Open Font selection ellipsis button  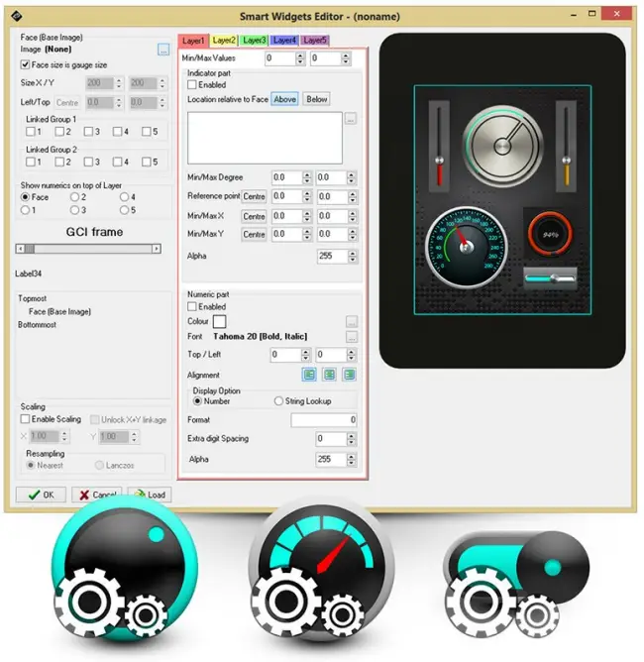point(352,337)
